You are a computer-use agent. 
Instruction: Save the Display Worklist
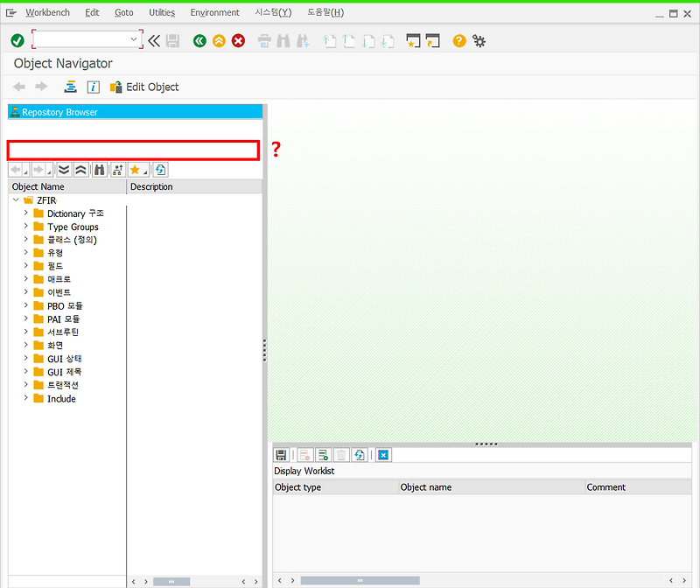[281, 454]
